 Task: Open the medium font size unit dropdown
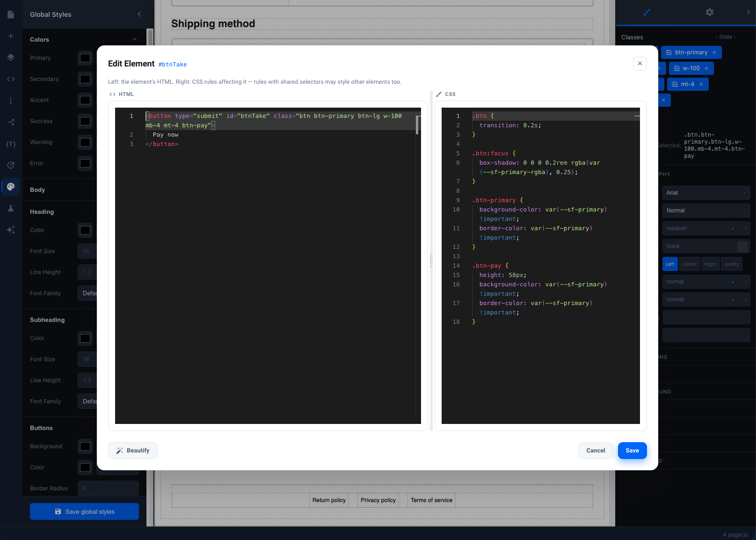[x=739, y=228]
